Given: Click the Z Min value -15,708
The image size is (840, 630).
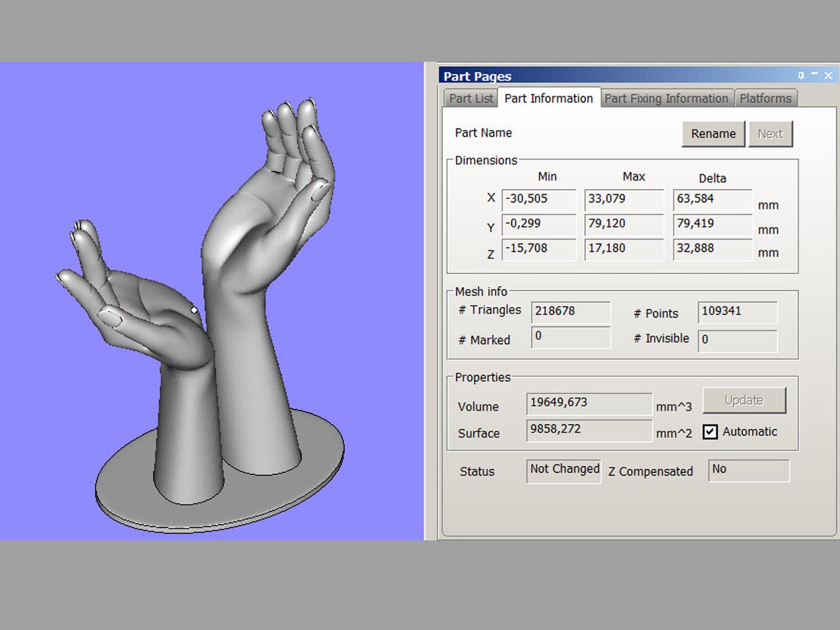Looking at the screenshot, I should pos(539,249).
